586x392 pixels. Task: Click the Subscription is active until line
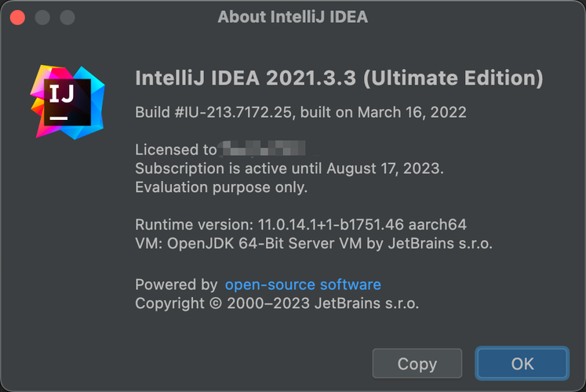289,169
